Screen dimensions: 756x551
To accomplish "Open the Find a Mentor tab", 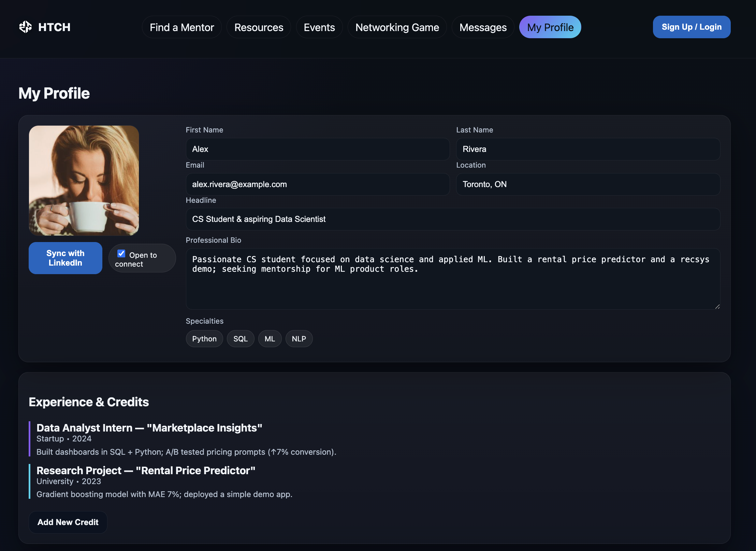I will (181, 27).
